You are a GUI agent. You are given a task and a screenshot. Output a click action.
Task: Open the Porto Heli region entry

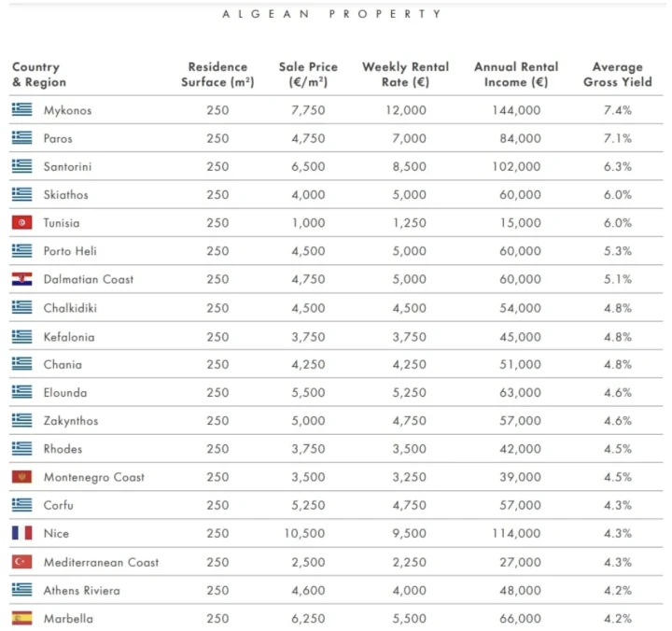coord(70,251)
